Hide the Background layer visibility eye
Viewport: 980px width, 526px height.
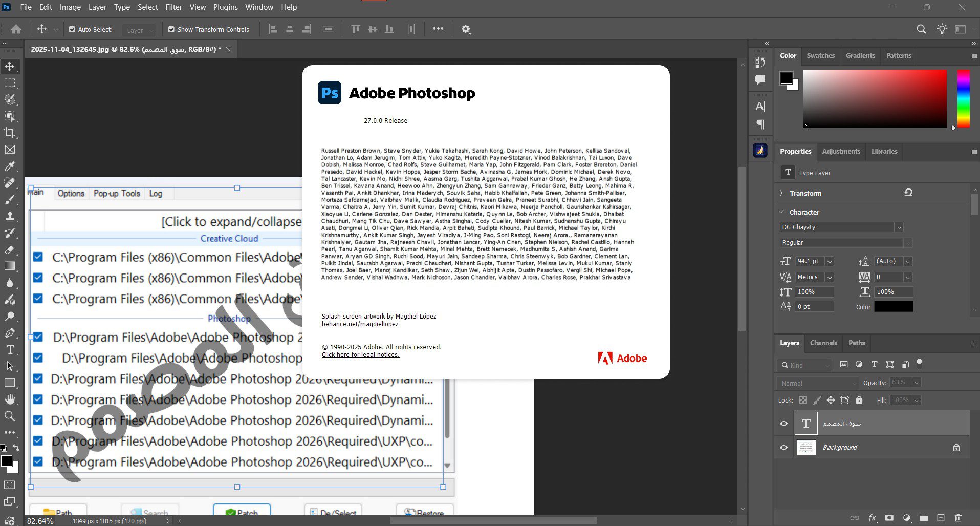783,447
